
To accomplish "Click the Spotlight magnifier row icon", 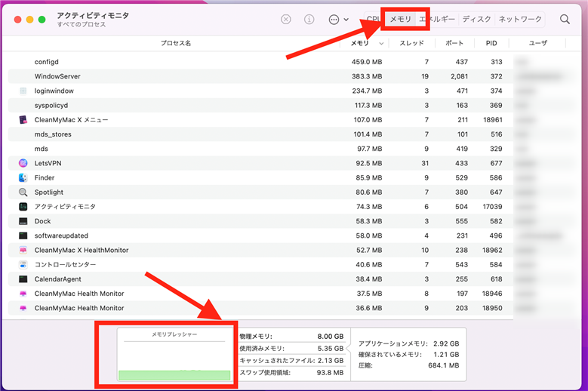I will tap(23, 192).
